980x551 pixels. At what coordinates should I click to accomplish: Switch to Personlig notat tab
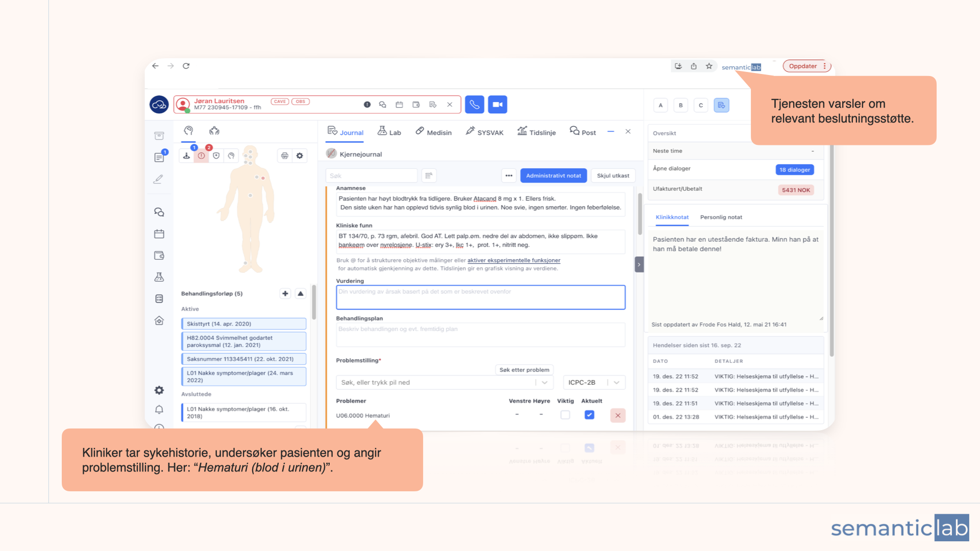coord(721,217)
